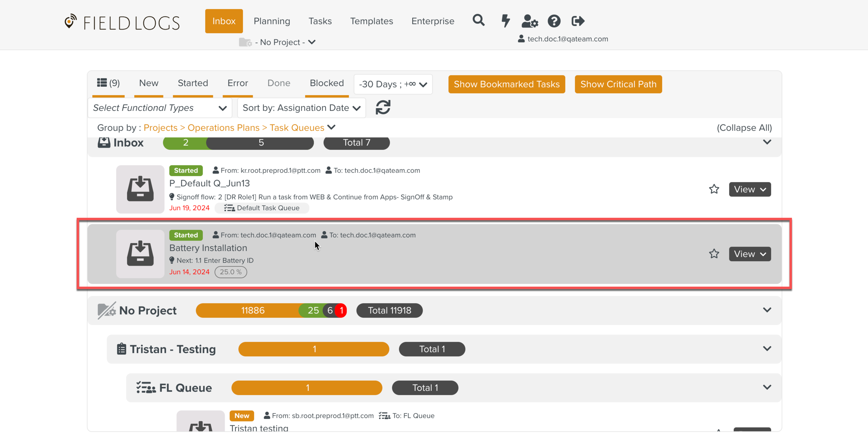Image resolution: width=868 pixels, height=444 pixels.
Task: Click Collapse All link
Action: [x=744, y=128]
